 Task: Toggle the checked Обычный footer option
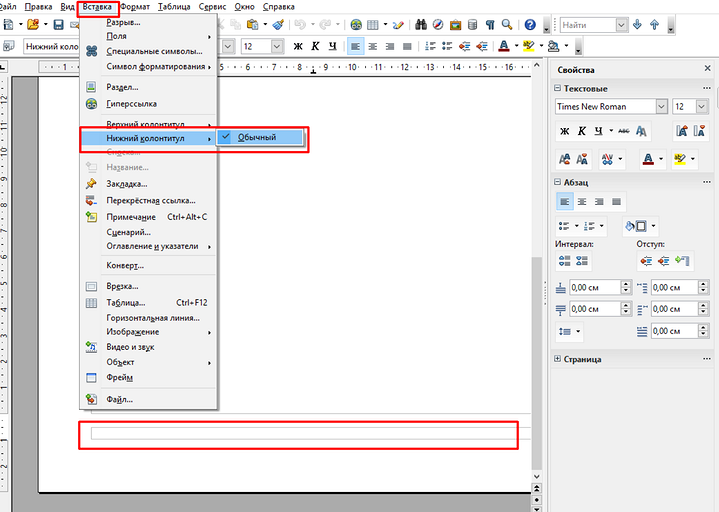point(258,137)
